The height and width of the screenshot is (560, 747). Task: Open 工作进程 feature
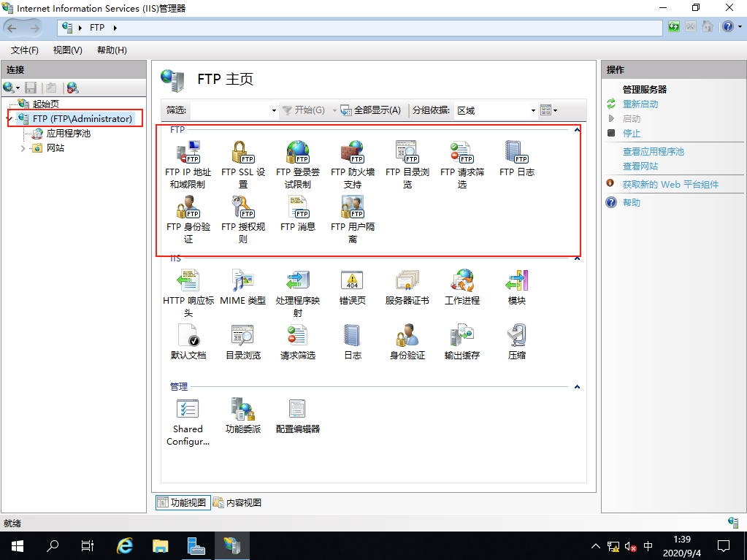pyautogui.click(x=462, y=287)
